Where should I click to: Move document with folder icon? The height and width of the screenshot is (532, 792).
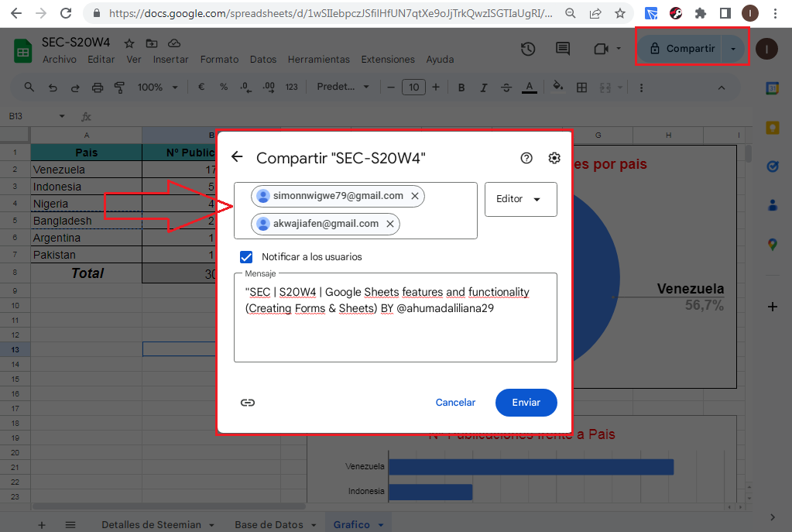[x=152, y=43]
